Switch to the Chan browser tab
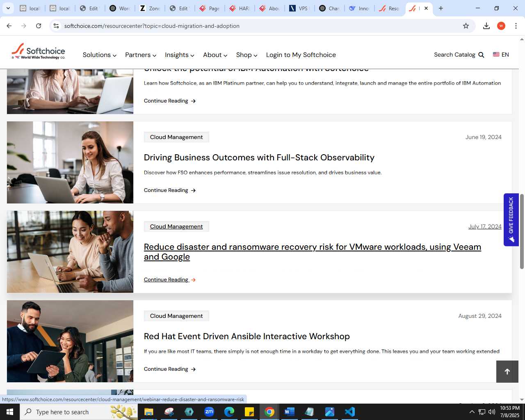 click(x=330, y=8)
